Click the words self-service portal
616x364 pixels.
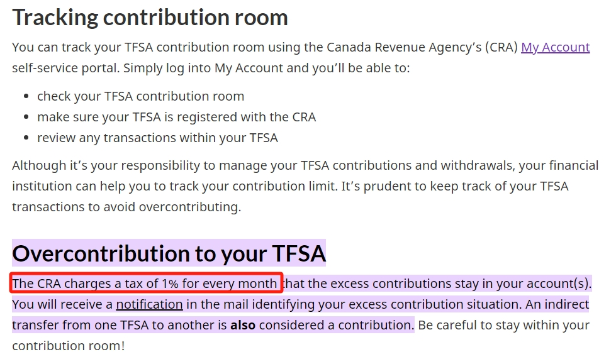tap(65, 68)
